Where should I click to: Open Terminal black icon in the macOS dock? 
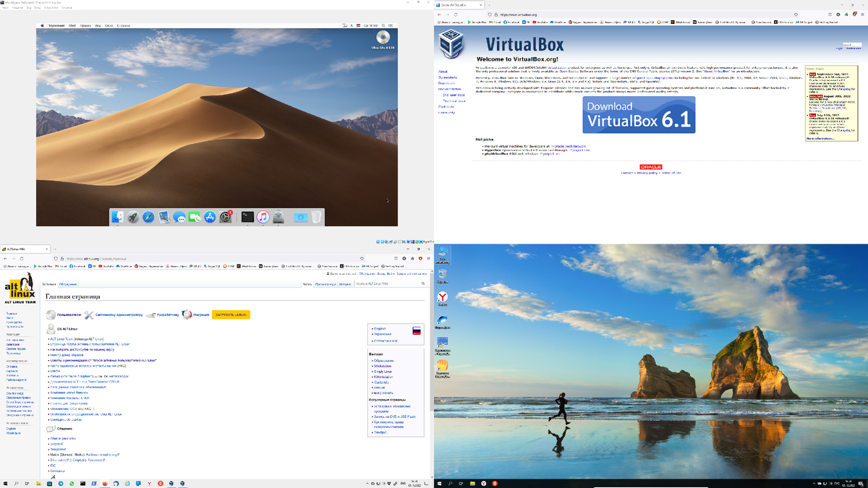247,216
